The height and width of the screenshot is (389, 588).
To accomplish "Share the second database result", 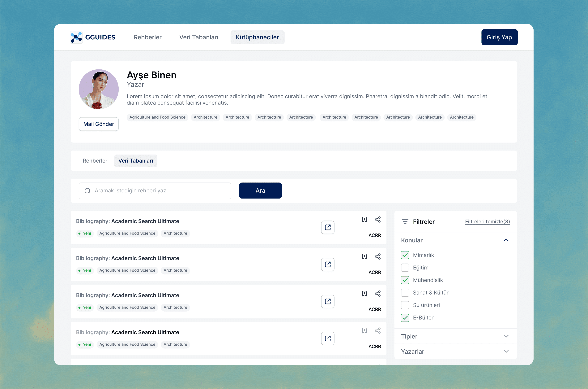I will point(378,256).
